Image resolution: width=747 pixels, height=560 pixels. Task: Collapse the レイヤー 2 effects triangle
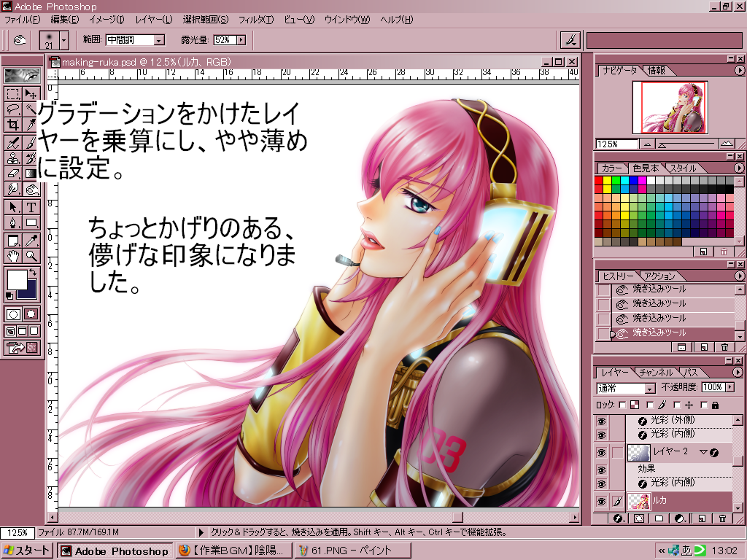click(x=703, y=453)
